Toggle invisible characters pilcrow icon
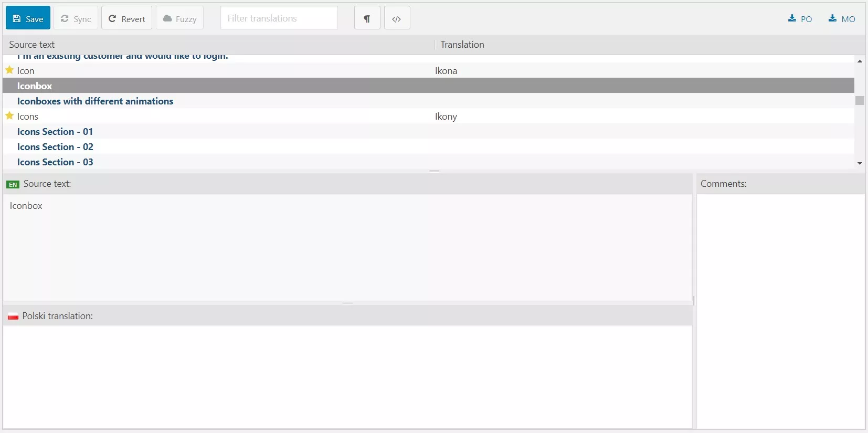The height and width of the screenshot is (433, 868). [367, 18]
